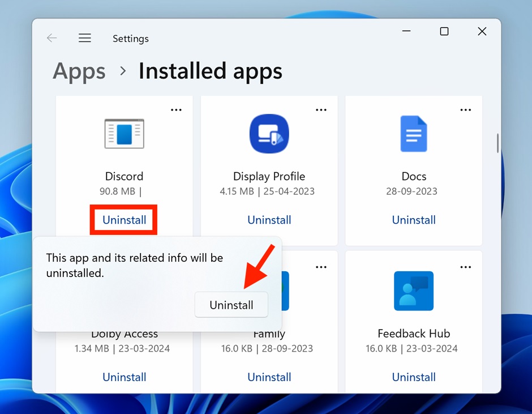This screenshot has width=532, height=414.
Task: Open more options for Discord
Action: point(176,110)
